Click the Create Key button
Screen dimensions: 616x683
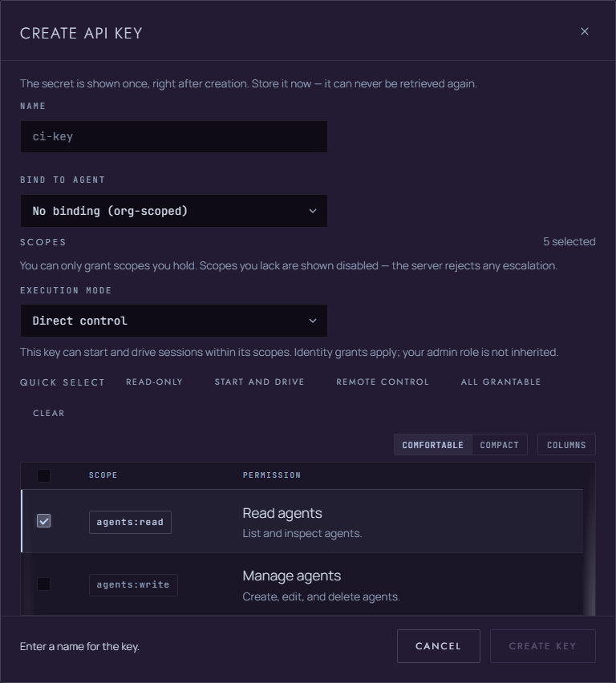click(x=542, y=646)
